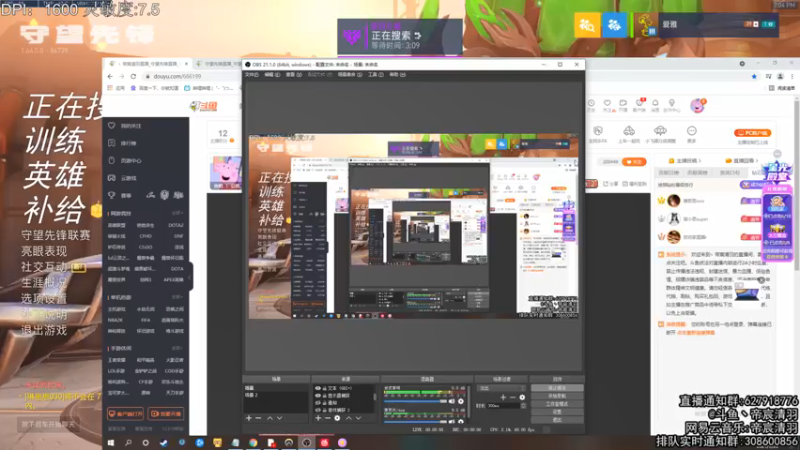Viewport: 800px width, 450px height.
Task: Toggle lock on 通知 source
Action: 324,403
